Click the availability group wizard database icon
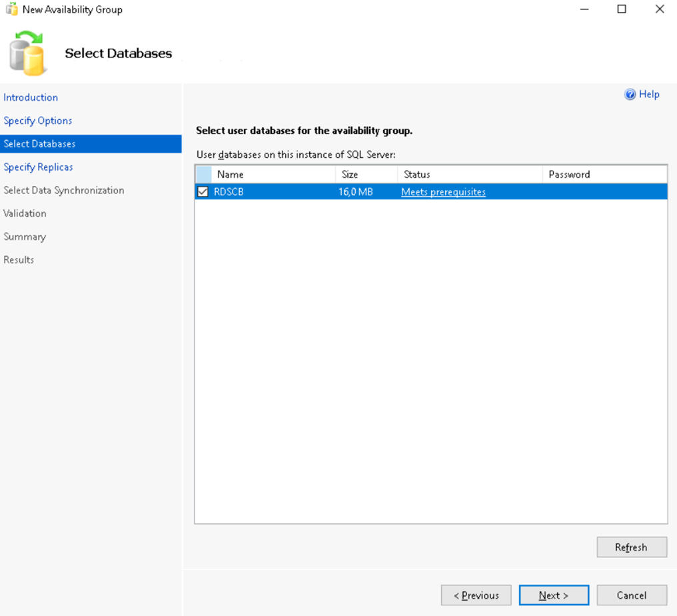This screenshot has width=677, height=616. pyautogui.click(x=28, y=53)
